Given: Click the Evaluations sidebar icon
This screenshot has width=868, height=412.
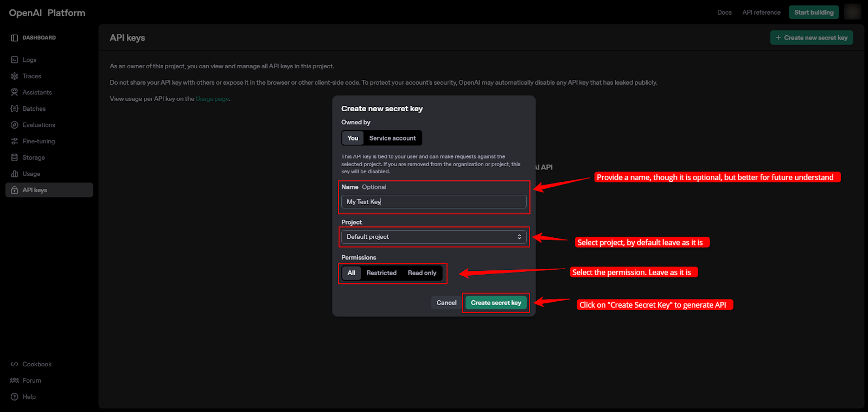Looking at the screenshot, I should coord(15,125).
